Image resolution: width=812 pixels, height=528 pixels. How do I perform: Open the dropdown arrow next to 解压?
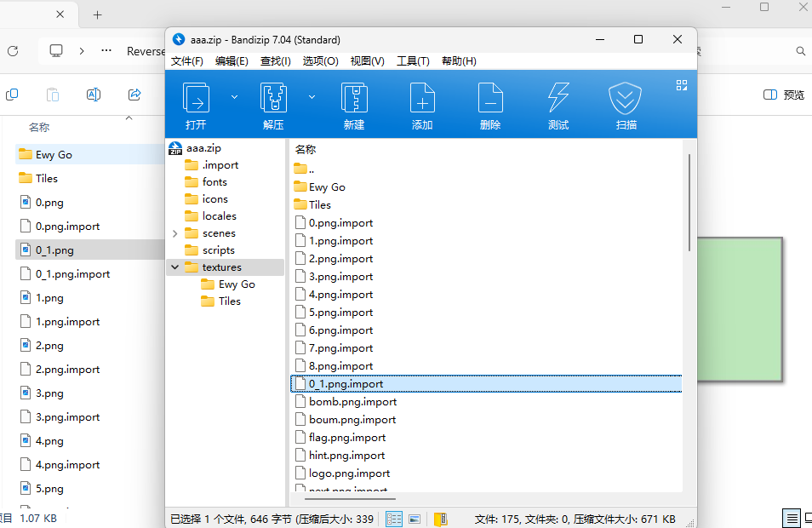click(312, 97)
